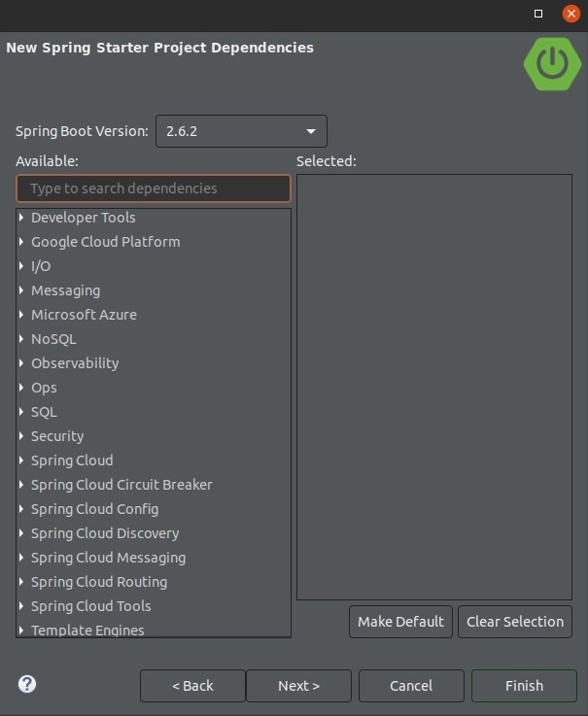Viewport: 588px width, 716px height.
Task: Expand the Ops category arrow
Action: tap(21, 388)
